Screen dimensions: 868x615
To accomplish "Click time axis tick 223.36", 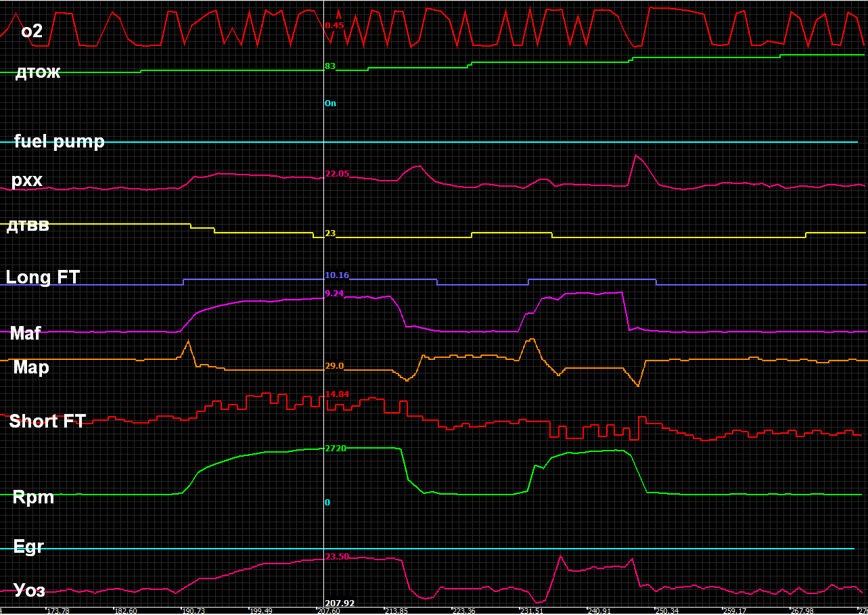I will tap(463, 611).
